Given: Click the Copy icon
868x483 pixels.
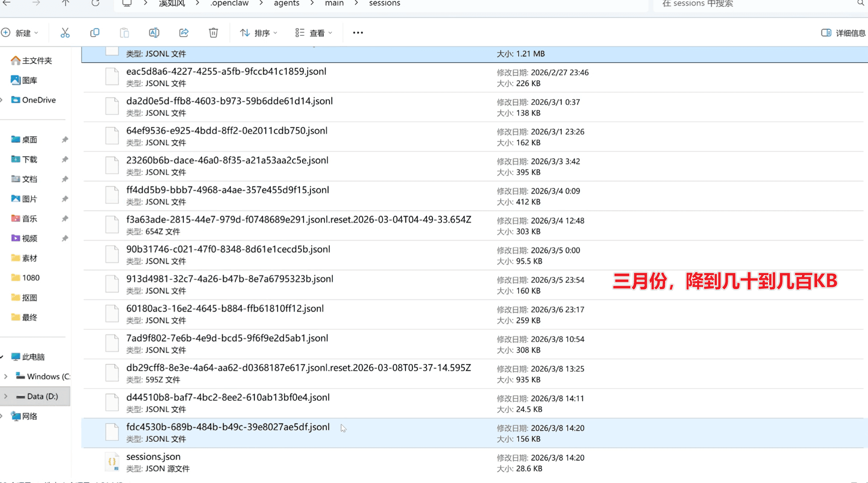Looking at the screenshot, I should [95, 32].
